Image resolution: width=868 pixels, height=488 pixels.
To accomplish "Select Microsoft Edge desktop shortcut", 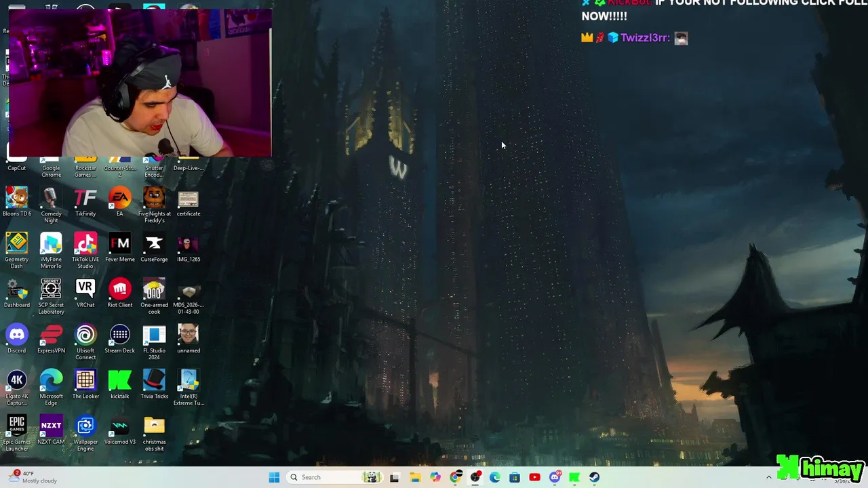I will click(x=51, y=388).
